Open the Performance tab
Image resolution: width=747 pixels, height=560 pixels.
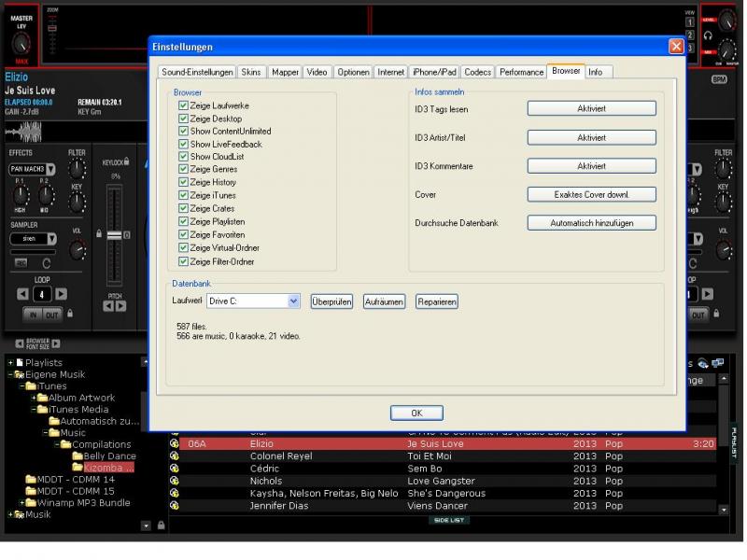point(521,72)
